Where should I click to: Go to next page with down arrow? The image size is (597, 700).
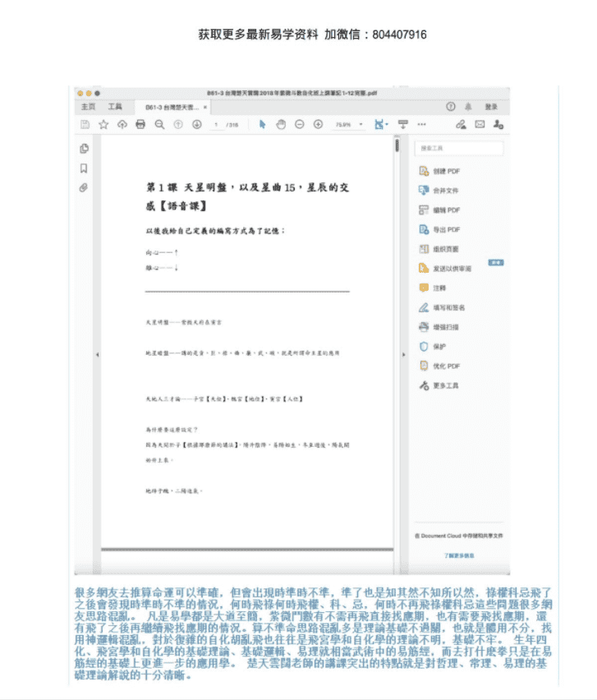pyautogui.click(x=197, y=124)
